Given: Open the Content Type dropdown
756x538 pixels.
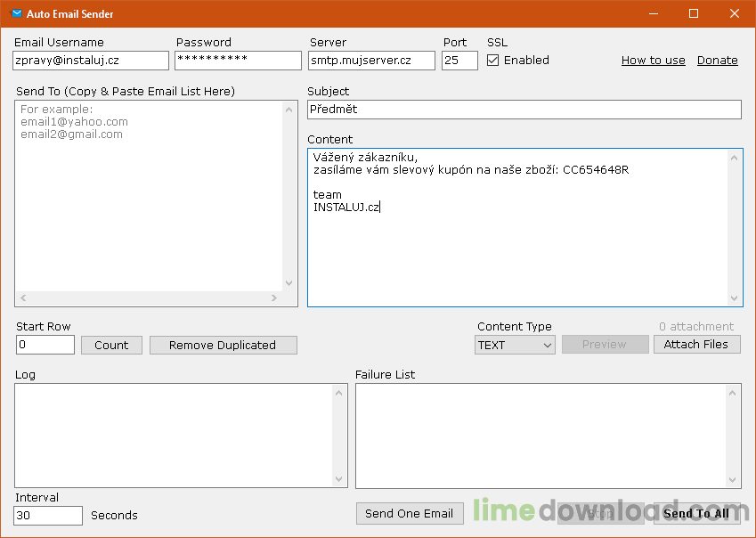Looking at the screenshot, I should pos(515,346).
